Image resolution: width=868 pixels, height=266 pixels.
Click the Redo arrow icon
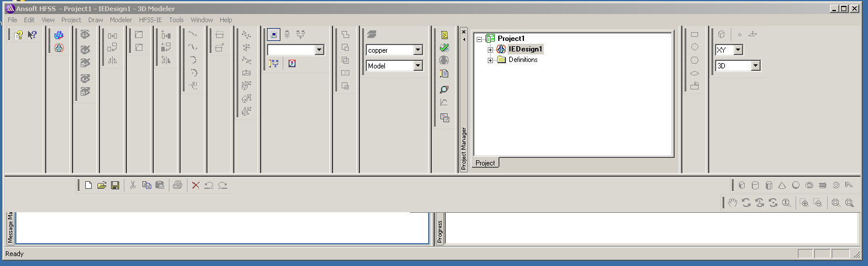point(223,185)
